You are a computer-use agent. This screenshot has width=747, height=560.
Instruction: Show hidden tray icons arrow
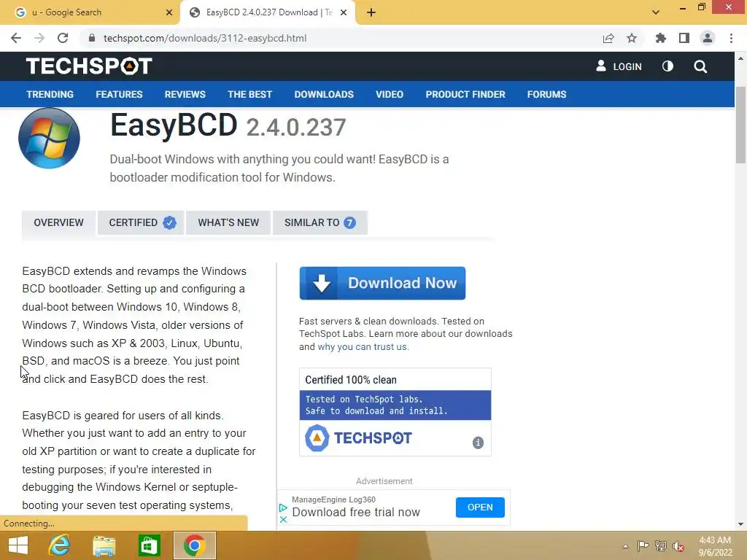coord(625,546)
